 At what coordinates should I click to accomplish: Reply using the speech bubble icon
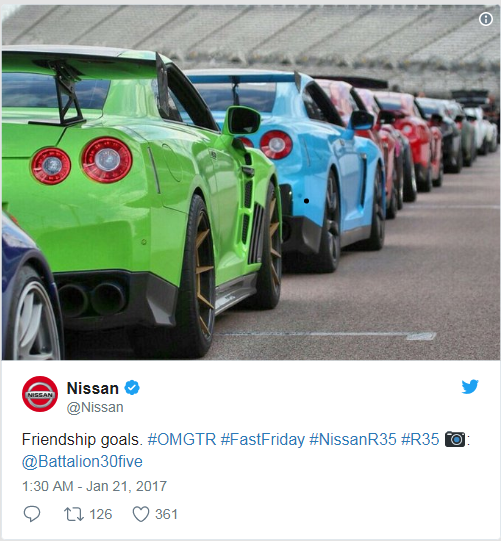pyautogui.click(x=32, y=514)
